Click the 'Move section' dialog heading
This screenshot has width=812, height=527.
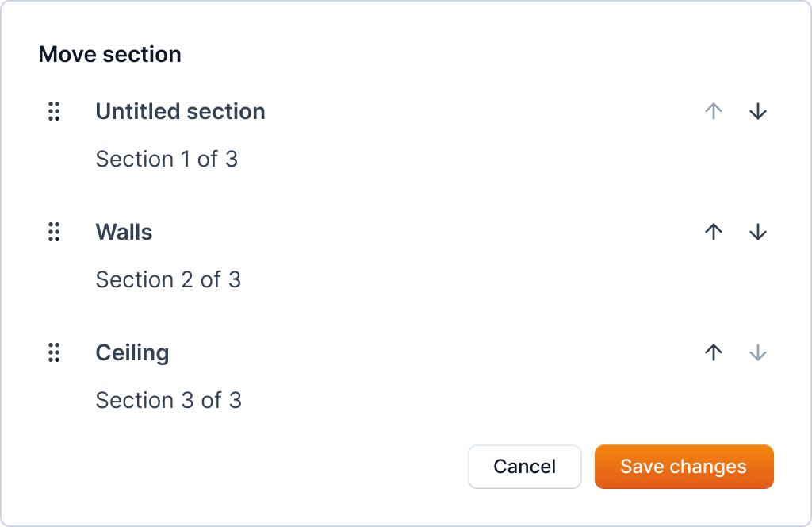[109, 55]
